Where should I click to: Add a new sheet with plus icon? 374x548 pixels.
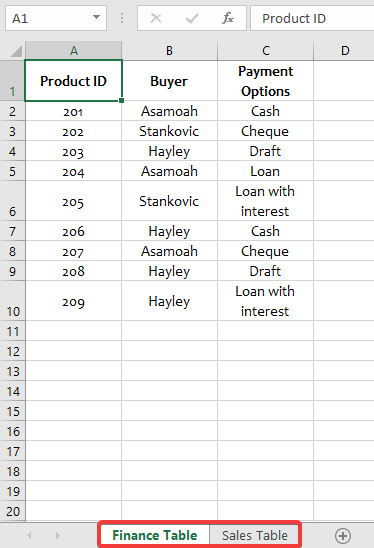(343, 535)
